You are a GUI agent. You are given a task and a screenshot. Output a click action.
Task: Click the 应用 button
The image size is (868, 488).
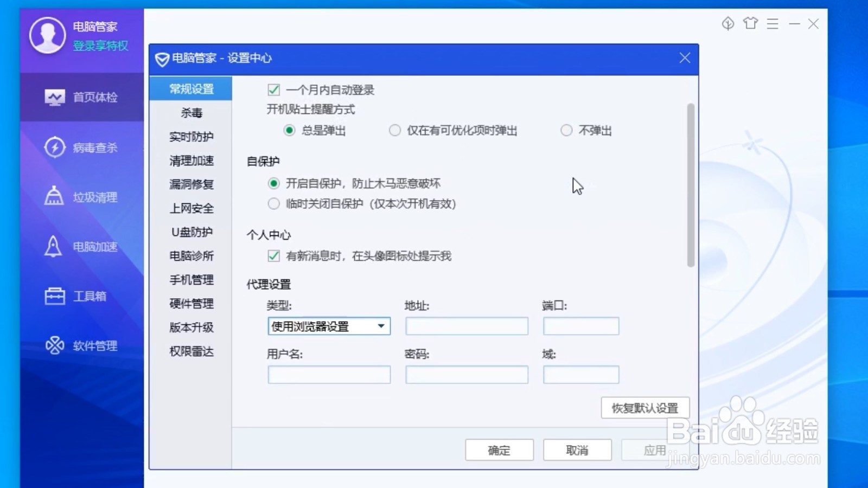coord(655,450)
